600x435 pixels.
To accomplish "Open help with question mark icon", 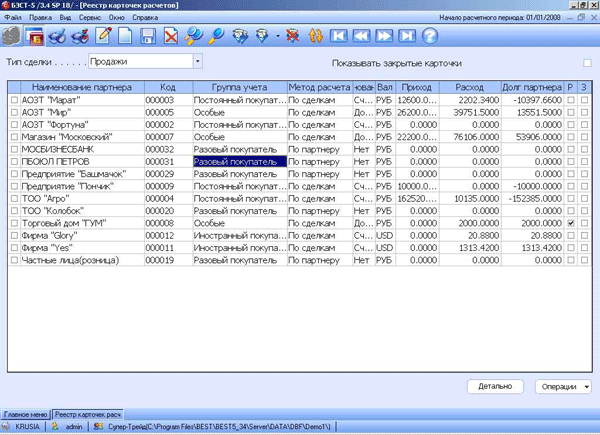I will (430, 36).
